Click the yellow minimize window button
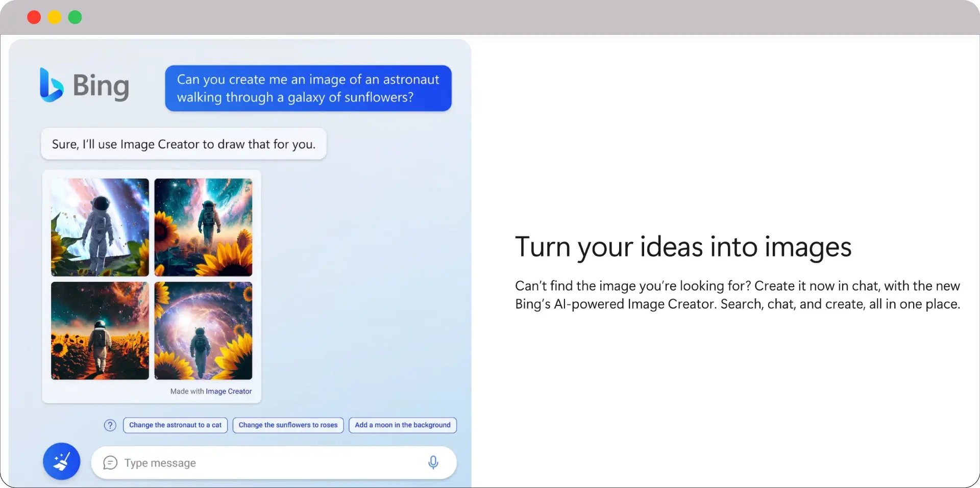The width and height of the screenshot is (980, 488). tap(55, 17)
